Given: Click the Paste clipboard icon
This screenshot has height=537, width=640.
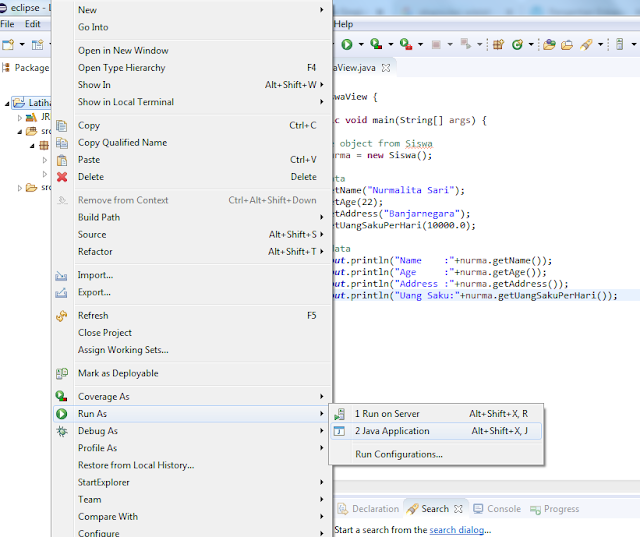Looking at the screenshot, I should click(x=62, y=160).
